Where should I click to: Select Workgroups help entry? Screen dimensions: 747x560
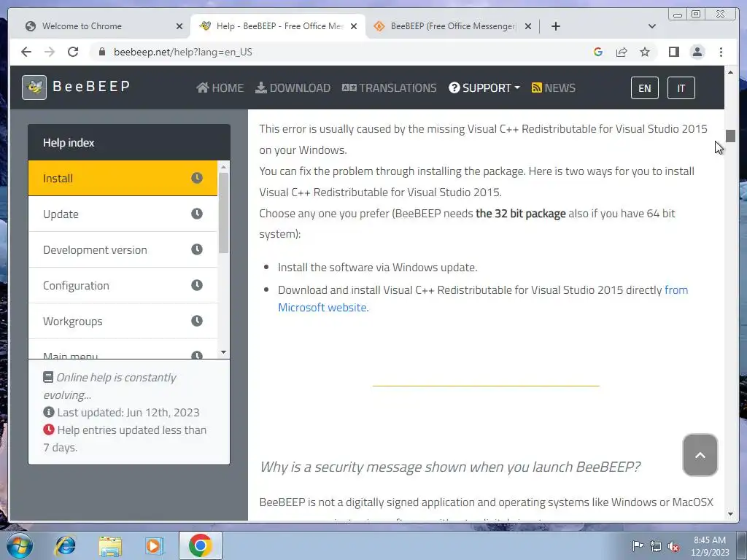(123, 321)
